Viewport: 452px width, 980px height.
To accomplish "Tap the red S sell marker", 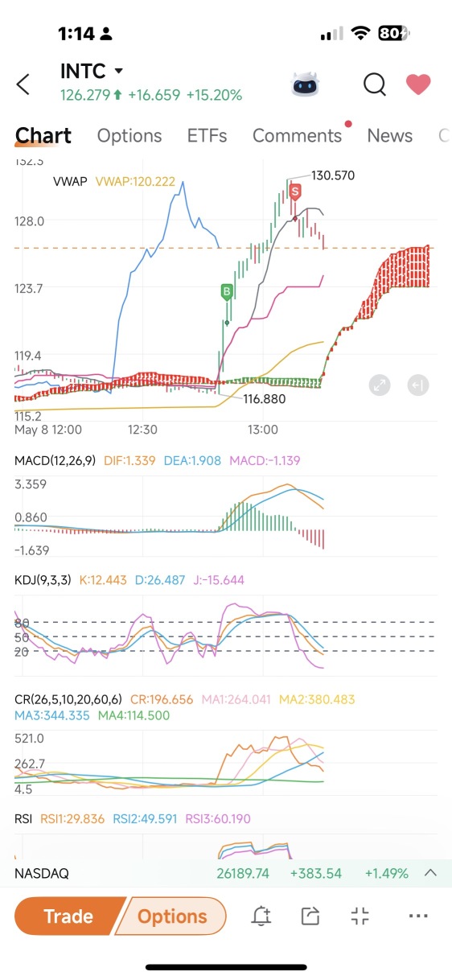I will pyautogui.click(x=295, y=192).
